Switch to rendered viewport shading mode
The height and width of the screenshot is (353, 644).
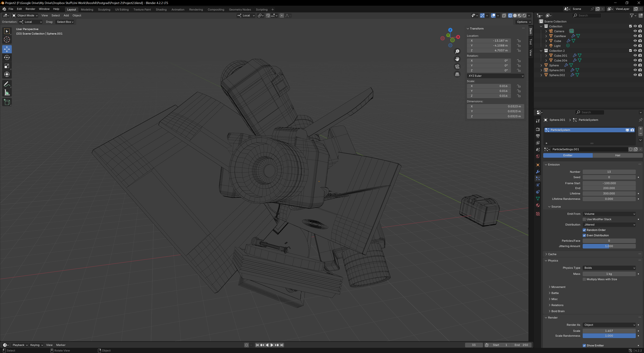coord(524,15)
